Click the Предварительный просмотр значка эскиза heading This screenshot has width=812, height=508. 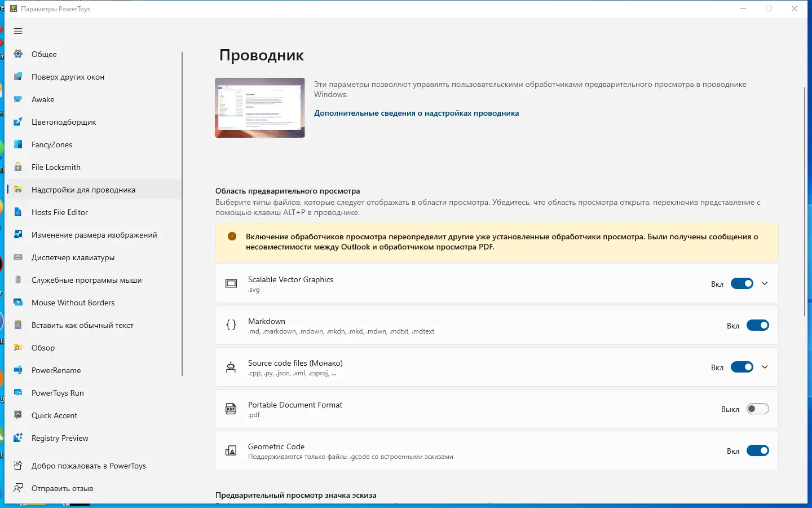pos(296,495)
